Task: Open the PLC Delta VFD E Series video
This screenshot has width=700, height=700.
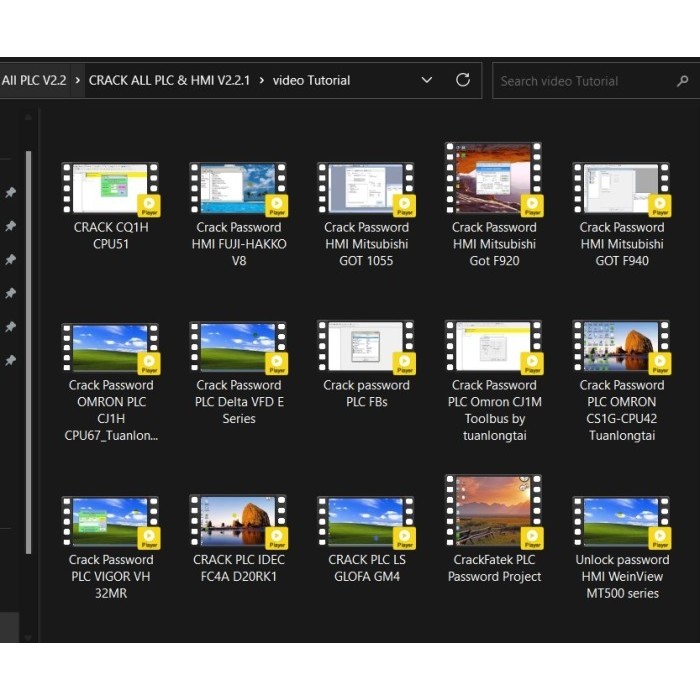Action: click(x=238, y=347)
